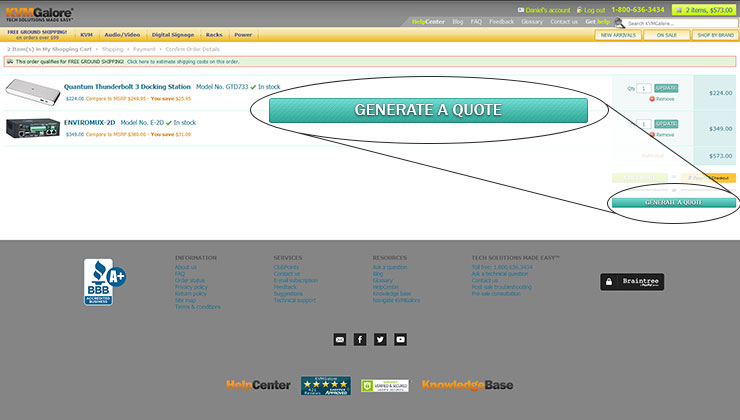Click the BBB Accredited Business badge

point(98,282)
